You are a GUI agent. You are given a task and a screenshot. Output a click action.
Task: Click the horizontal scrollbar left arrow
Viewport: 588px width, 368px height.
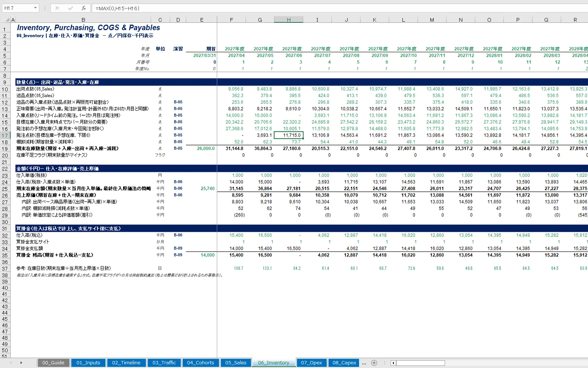tap(393, 363)
